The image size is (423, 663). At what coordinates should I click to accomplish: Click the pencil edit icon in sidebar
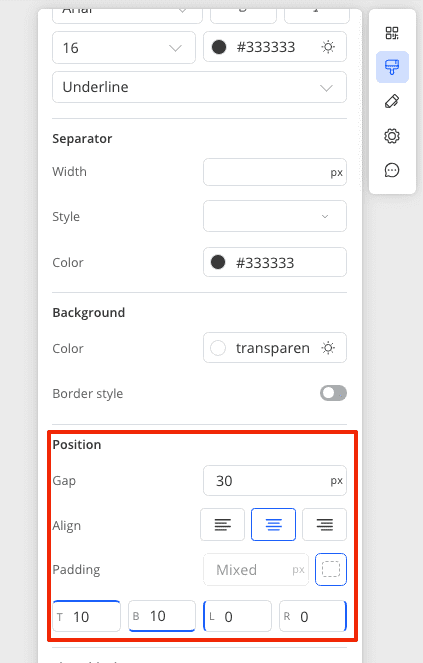(x=392, y=101)
